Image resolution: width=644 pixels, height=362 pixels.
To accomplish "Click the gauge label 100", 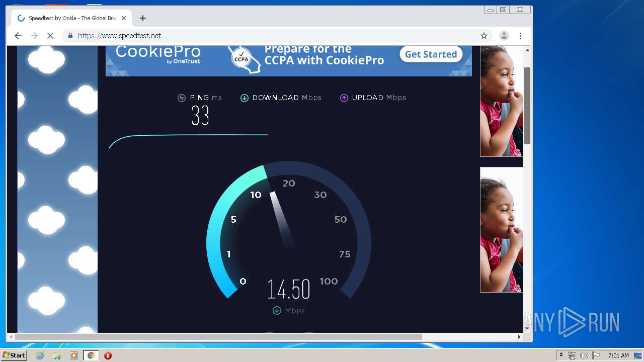I will click(x=329, y=282).
